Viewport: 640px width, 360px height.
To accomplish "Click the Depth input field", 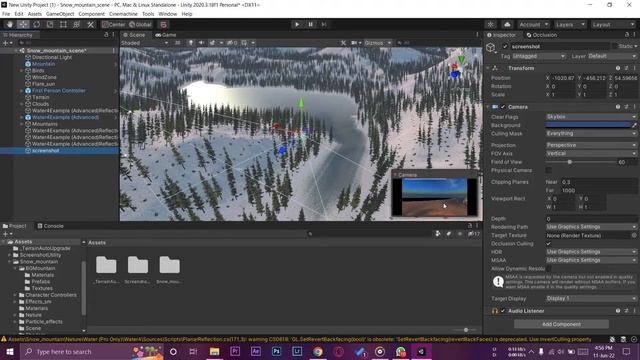I will [x=591, y=219].
